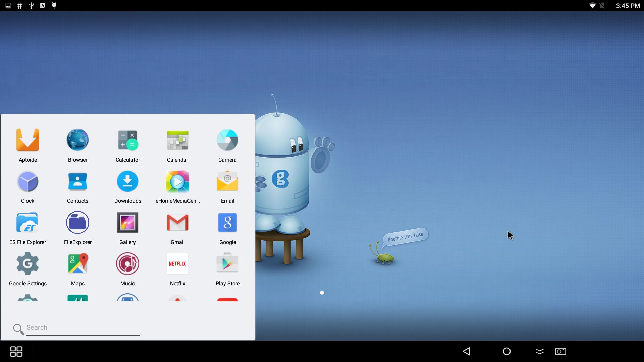The height and width of the screenshot is (362, 644).
Task: Click the image notification icon in status bar
Action: click(x=8, y=6)
